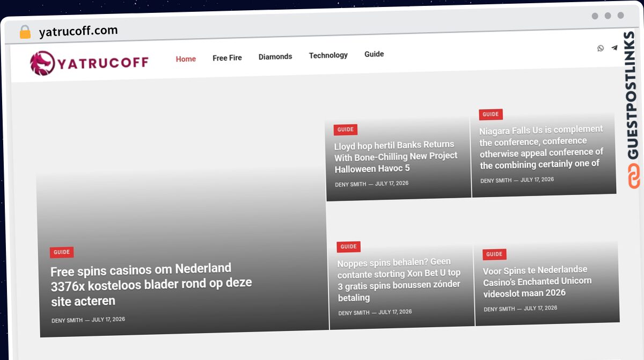The height and width of the screenshot is (360, 644).
Task: Click the padlock icon in address bar
Action: coord(25,32)
